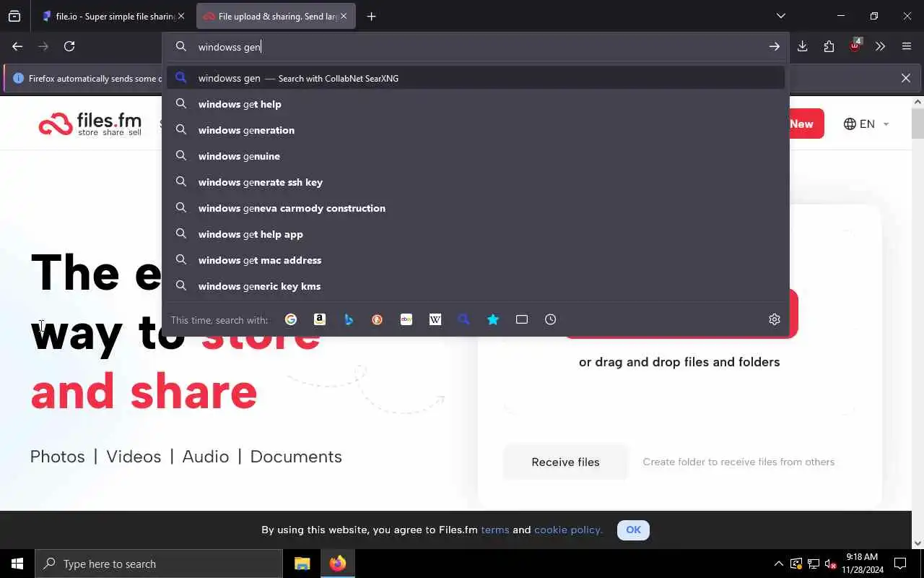Search with Google one-off engine icon

click(291, 319)
